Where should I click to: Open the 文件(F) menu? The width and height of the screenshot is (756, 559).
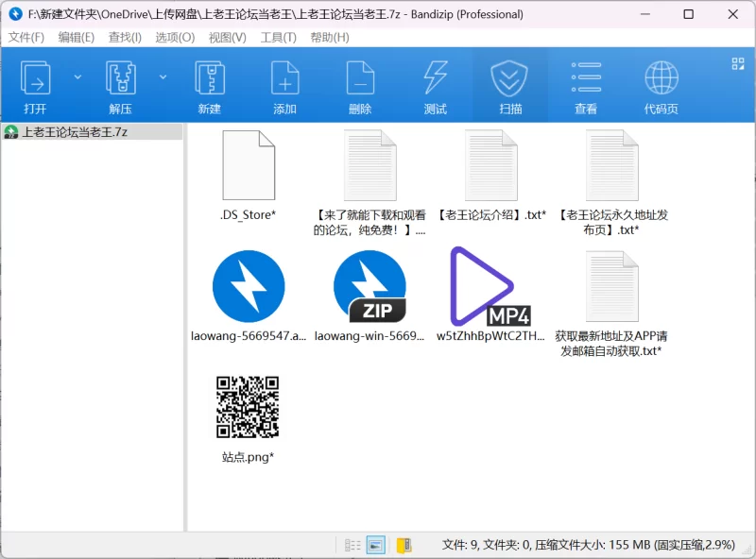26,37
